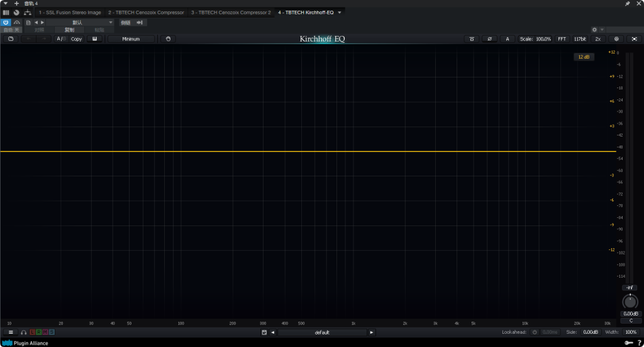Viewport: 644px width, 347px height.
Task: Open the default preset name field
Action: click(x=323, y=332)
